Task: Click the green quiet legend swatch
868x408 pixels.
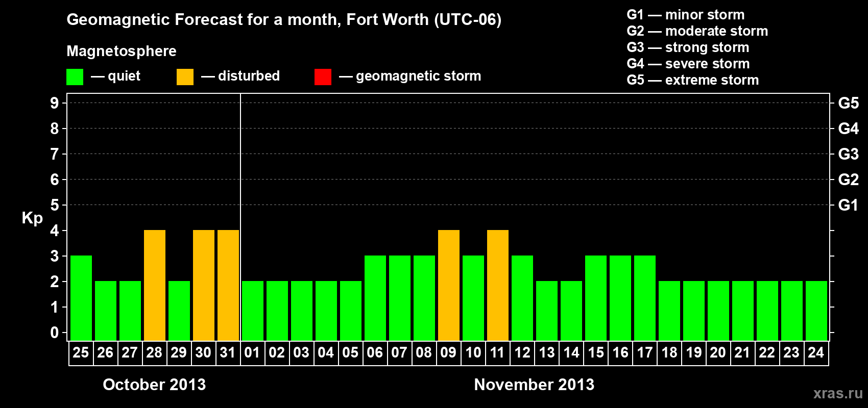Action: pos(75,77)
